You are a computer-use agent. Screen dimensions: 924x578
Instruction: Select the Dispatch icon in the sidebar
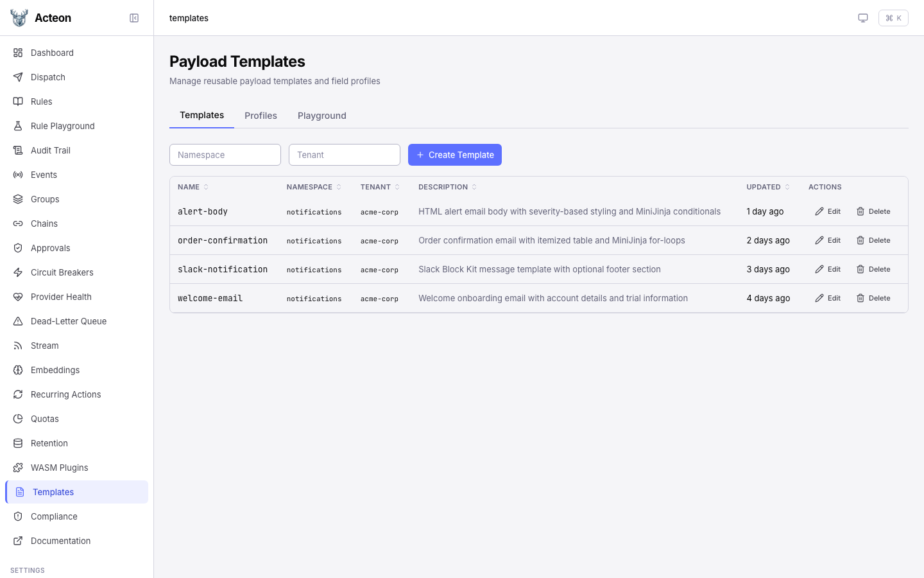coord(18,77)
